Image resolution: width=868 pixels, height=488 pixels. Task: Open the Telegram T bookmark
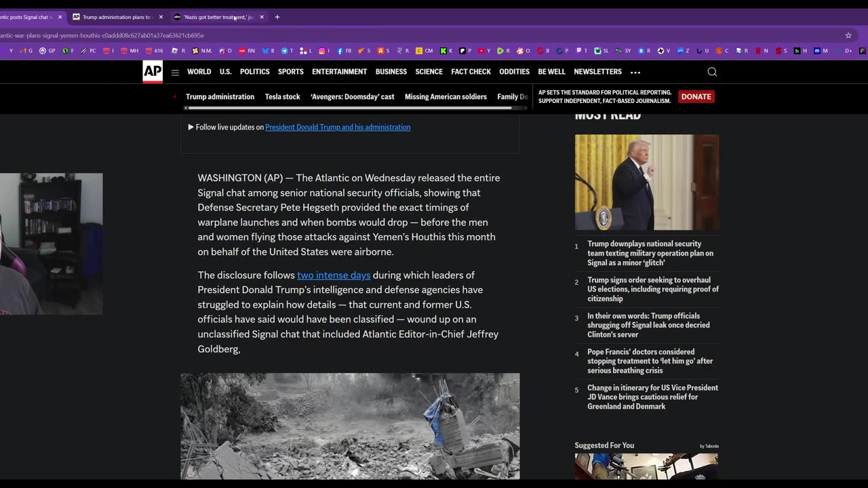(287, 51)
